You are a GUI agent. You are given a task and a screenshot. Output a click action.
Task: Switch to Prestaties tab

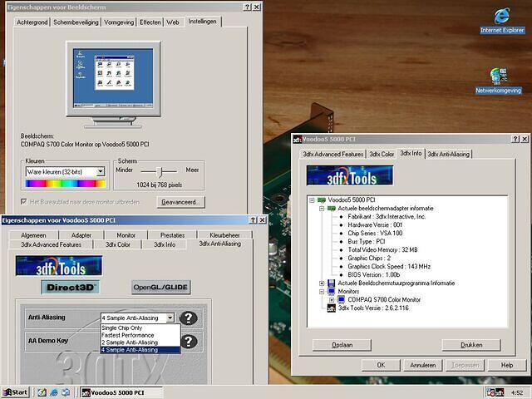click(172, 235)
